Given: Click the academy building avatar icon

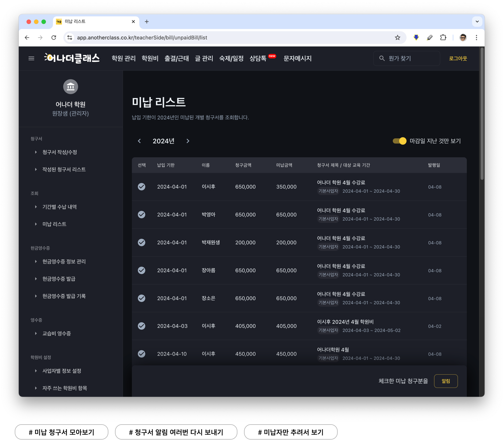Looking at the screenshot, I should point(70,87).
